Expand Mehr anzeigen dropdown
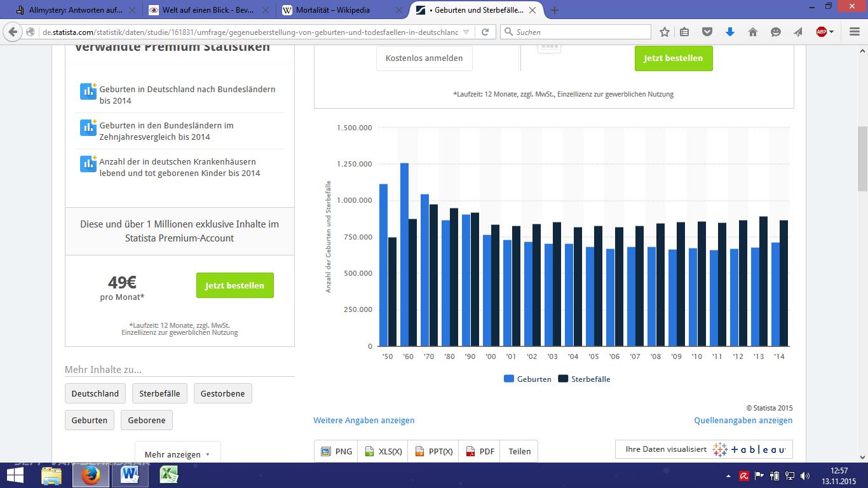Image resolution: width=868 pixels, height=488 pixels. tap(177, 454)
